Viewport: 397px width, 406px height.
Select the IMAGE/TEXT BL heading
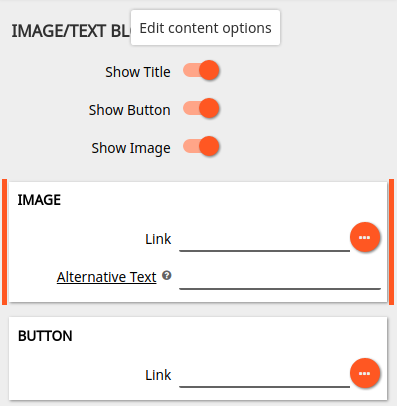pyautogui.click(x=71, y=31)
